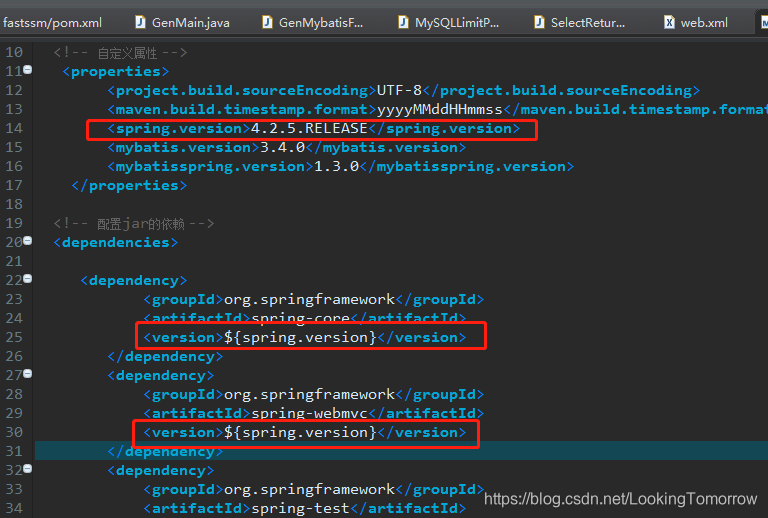Click the opening dependencies tag on line 20
Viewport: 768px width, 518px height.
(x=116, y=242)
